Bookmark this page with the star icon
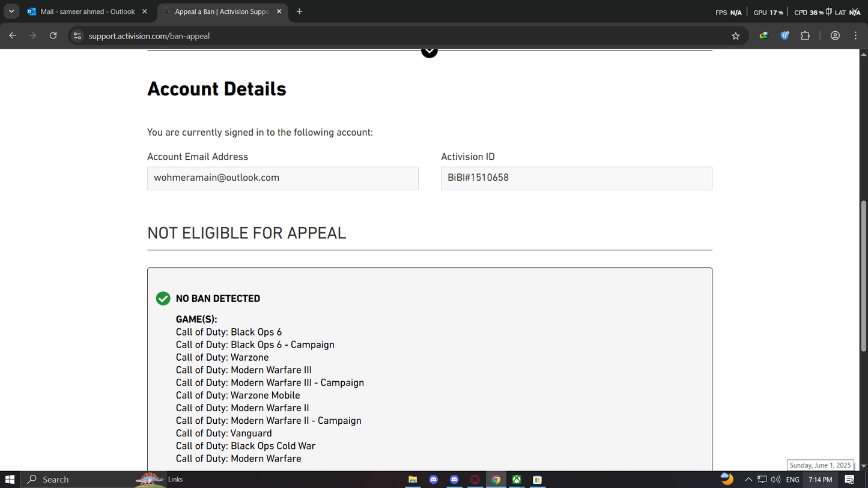Screen dimensions: 868x488 coord(735,36)
